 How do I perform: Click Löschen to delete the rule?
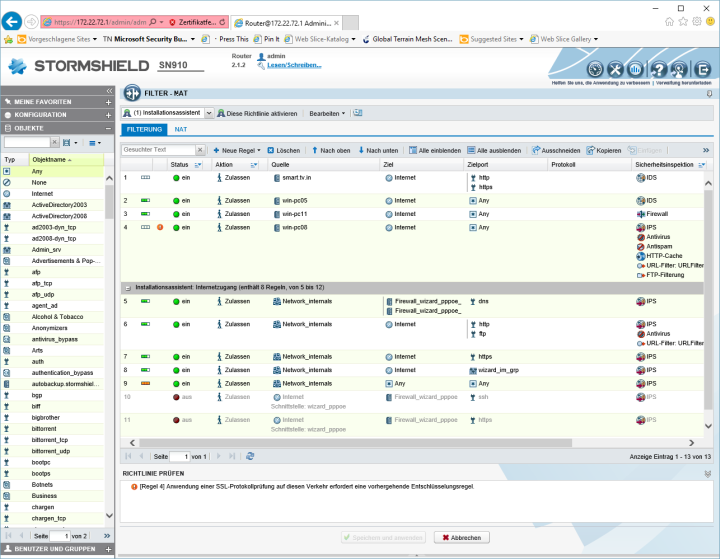click(x=283, y=150)
